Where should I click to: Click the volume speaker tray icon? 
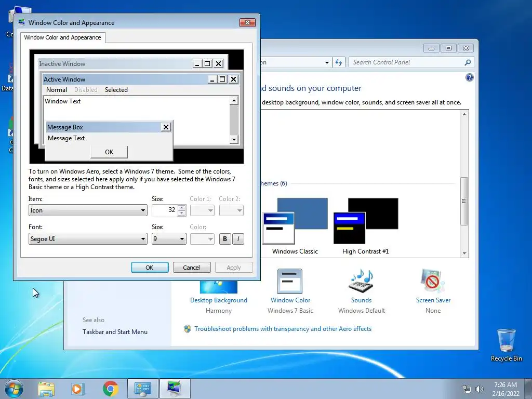pyautogui.click(x=479, y=389)
